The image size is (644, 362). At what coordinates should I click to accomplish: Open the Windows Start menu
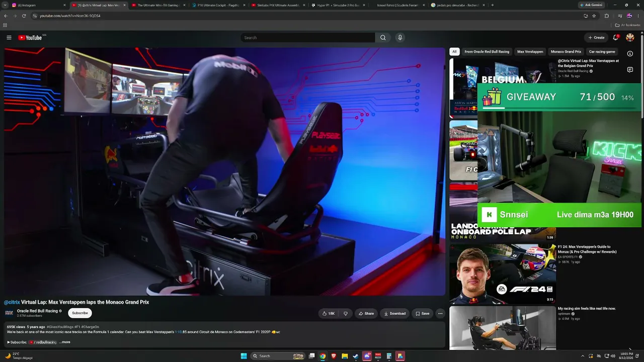(244, 356)
